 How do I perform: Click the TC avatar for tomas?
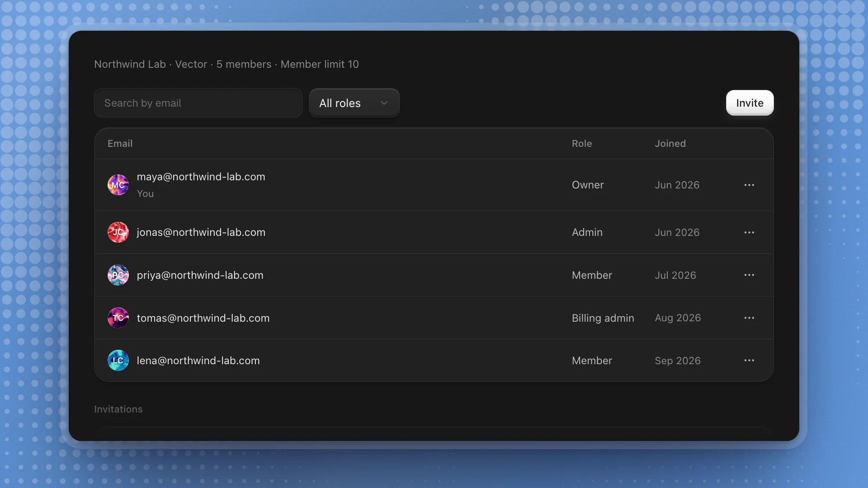click(118, 318)
